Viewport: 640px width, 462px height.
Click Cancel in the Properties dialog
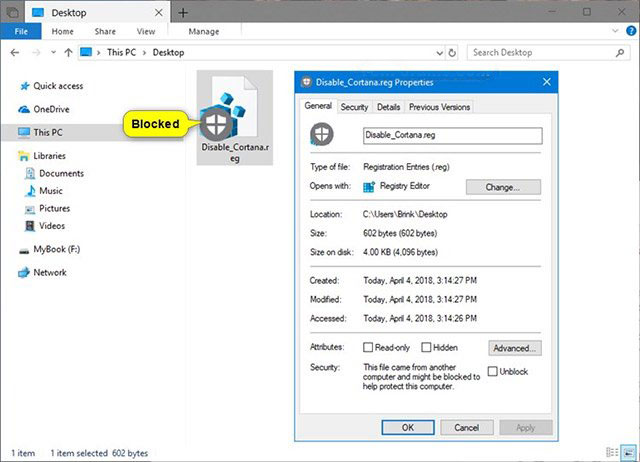pos(467,427)
